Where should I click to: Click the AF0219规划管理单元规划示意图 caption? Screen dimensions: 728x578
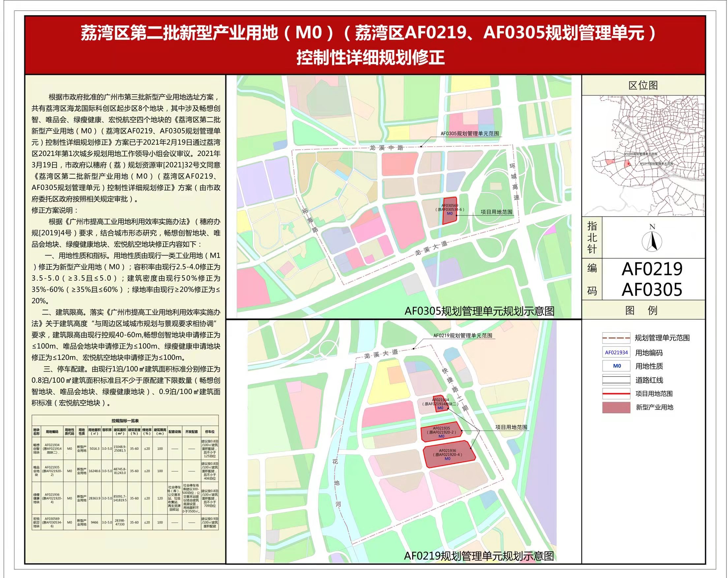pos(479,556)
